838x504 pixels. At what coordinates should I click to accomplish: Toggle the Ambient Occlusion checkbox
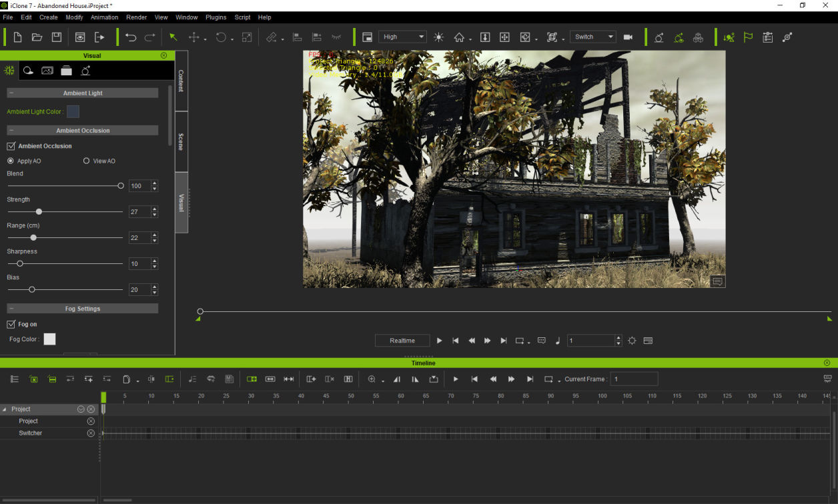[11, 146]
